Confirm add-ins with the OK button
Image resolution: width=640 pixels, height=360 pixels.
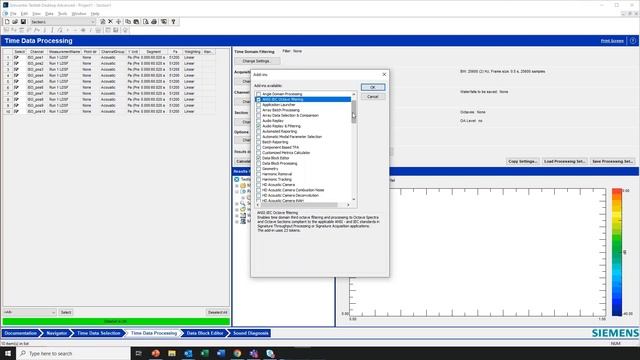(x=373, y=87)
